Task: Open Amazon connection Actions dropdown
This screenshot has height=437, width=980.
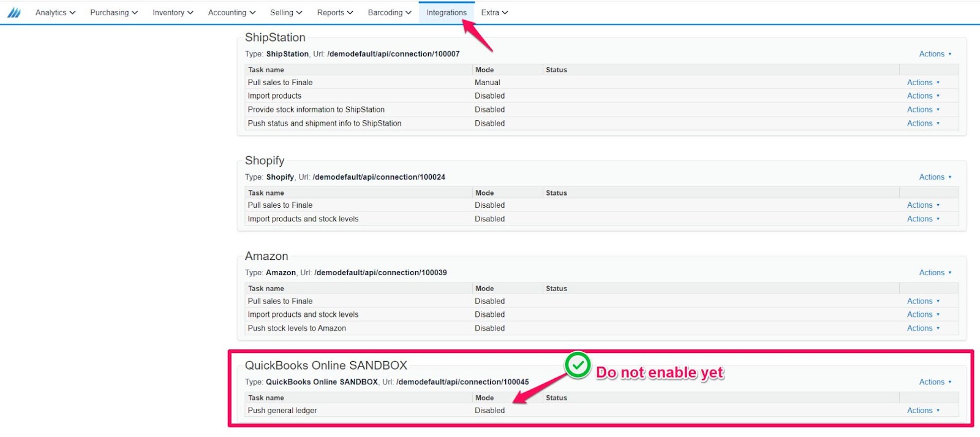Action: 935,273
